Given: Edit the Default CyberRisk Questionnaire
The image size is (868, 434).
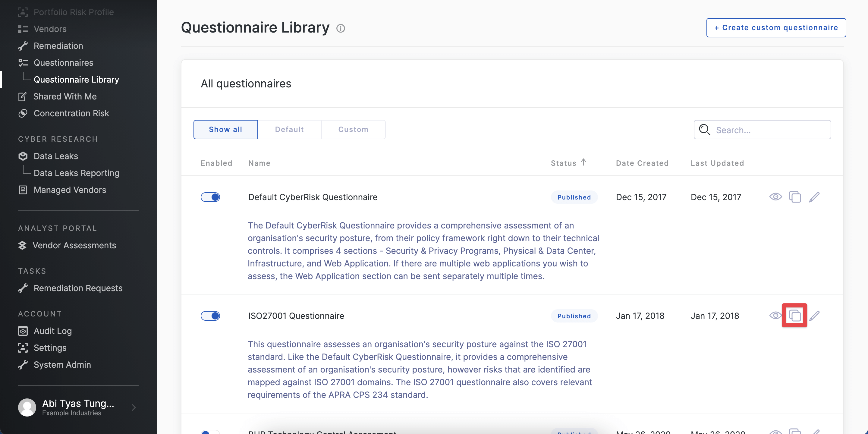Looking at the screenshot, I should point(814,197).
